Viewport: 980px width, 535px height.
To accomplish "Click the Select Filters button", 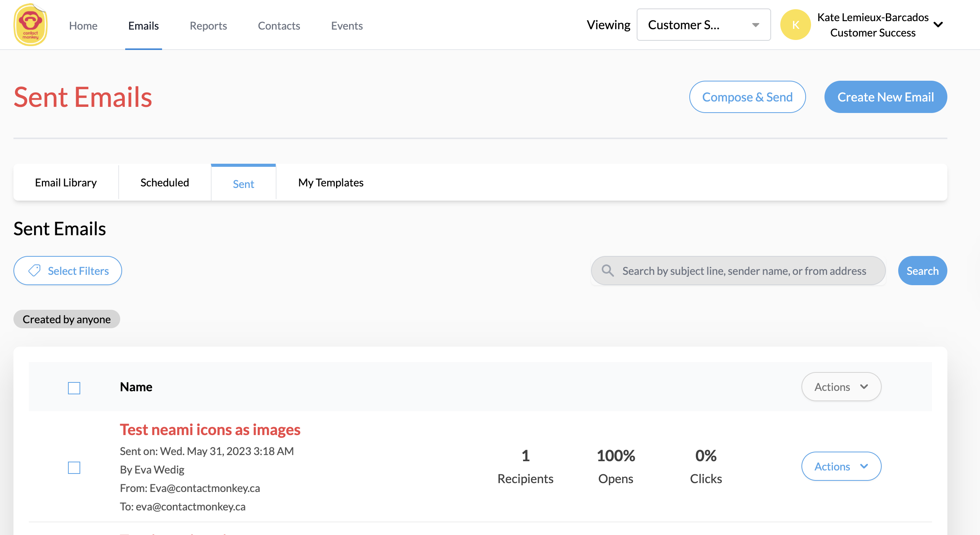I will 68,271.
